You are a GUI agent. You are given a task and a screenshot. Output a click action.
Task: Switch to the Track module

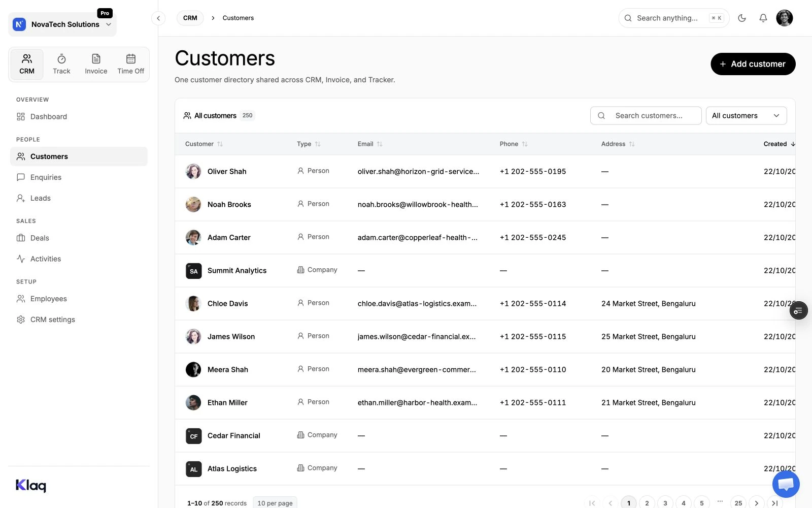coord(61,65)
